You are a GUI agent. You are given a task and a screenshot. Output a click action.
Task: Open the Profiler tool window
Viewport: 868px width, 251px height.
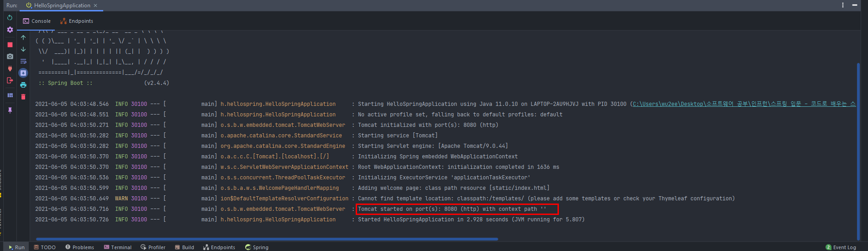(153, 247)
